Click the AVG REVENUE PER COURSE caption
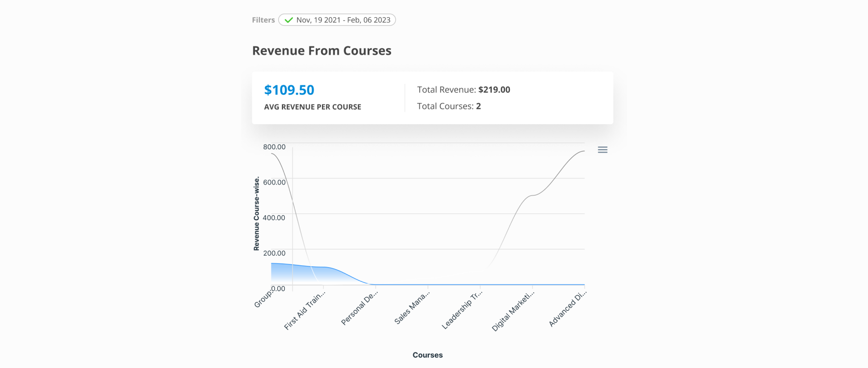Screen dimensions: 868x368 (x=312, y=107)
